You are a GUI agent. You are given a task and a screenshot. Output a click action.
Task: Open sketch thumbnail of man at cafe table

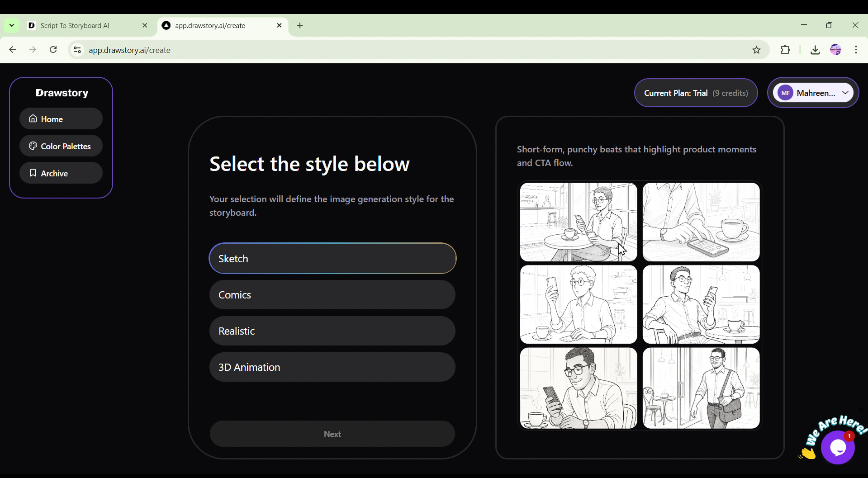coord(579,222)
